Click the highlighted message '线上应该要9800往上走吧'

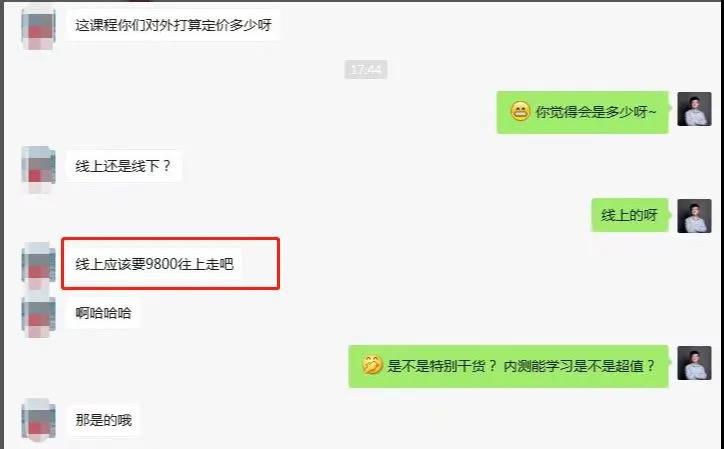pos(154,264)
